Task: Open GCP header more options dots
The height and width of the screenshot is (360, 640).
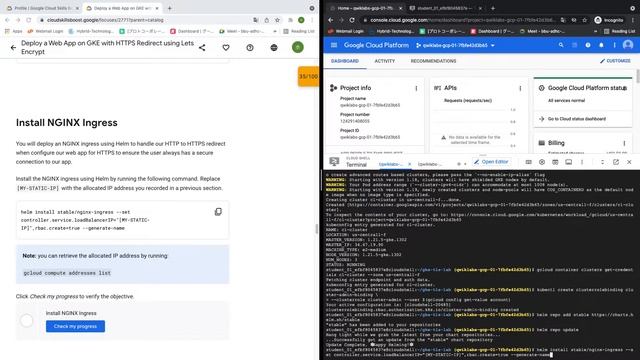Action: coord(615,45)
